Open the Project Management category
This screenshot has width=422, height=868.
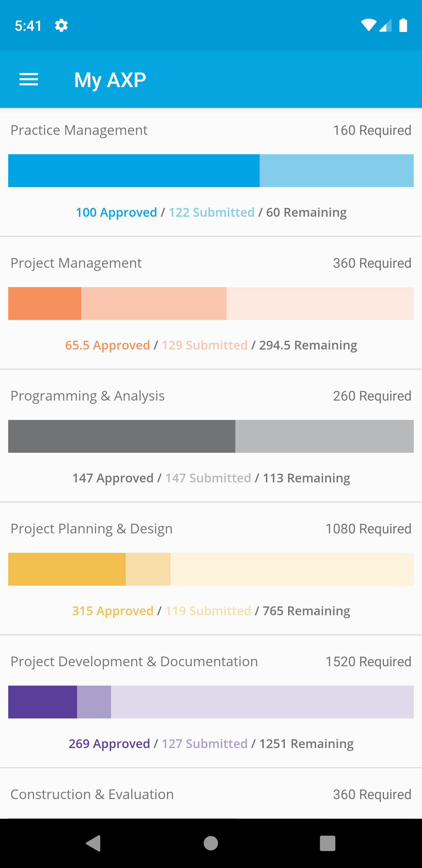(211, 303)
